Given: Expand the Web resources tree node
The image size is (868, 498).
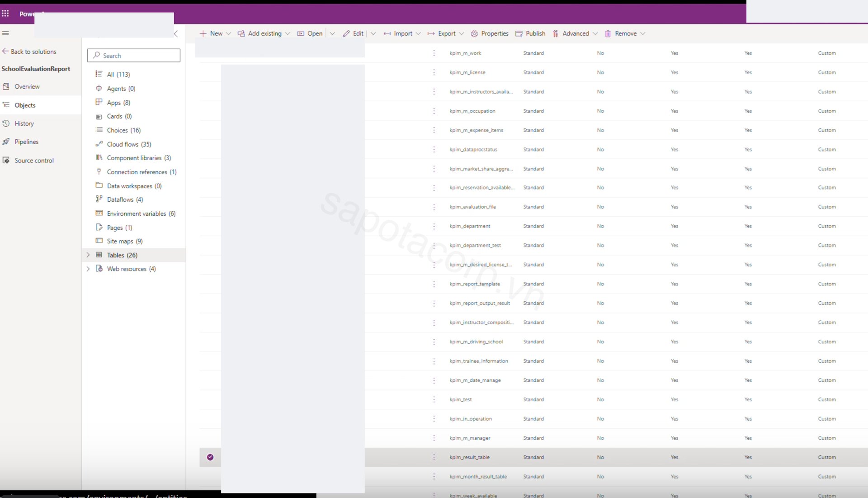Looking at the screenshot, I should pyautogui.click(x=88, y=269).
